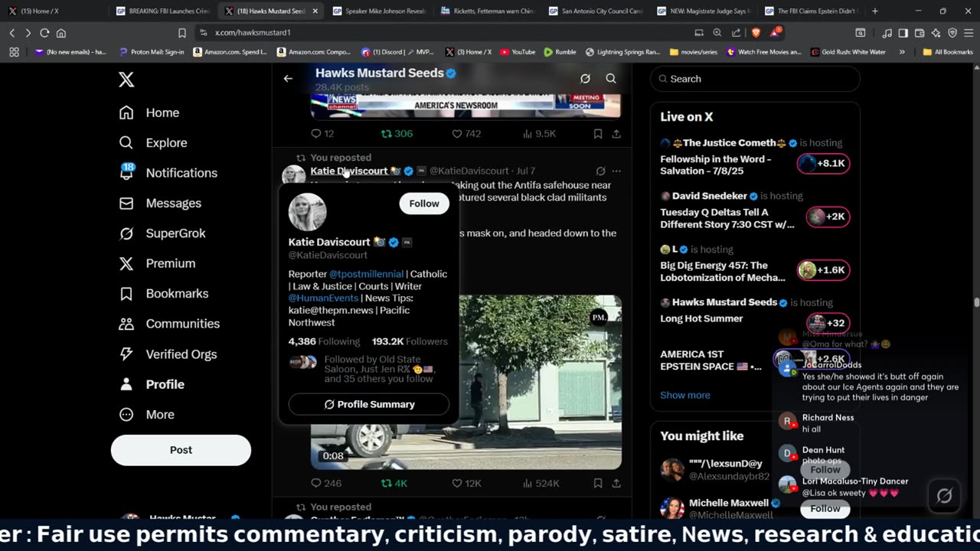Switch to The FBI Claims Epstein tab
Screen dimensions: 980x551
coord(812,11)
